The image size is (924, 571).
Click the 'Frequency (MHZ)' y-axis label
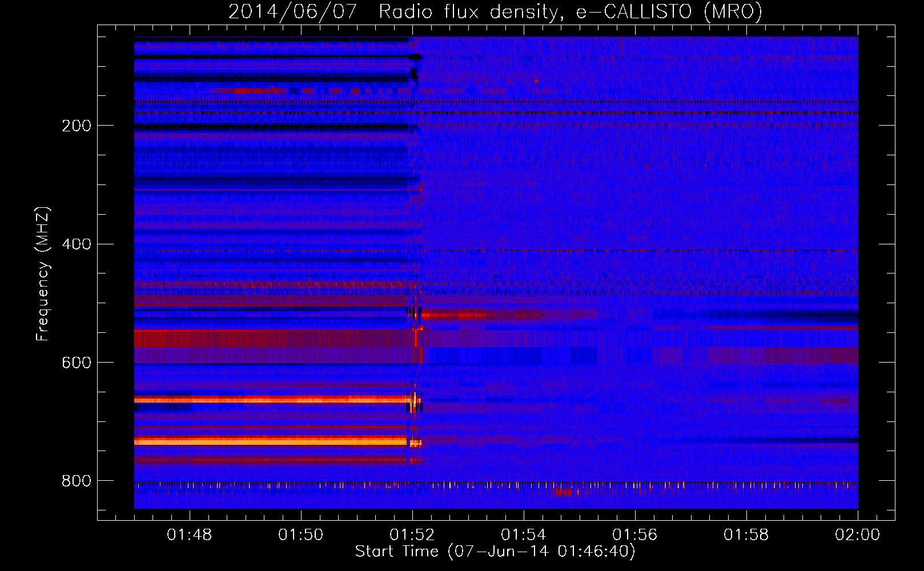43,274
